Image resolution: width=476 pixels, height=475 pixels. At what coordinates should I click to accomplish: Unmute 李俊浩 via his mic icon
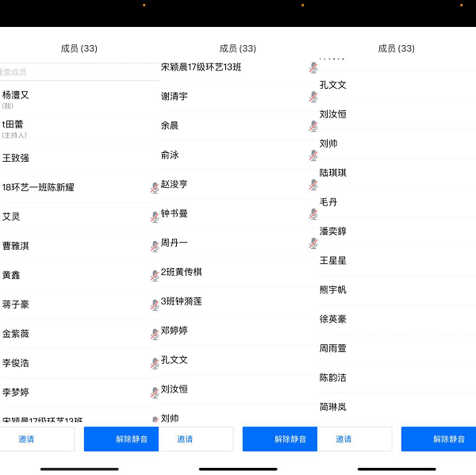(155, 363)
